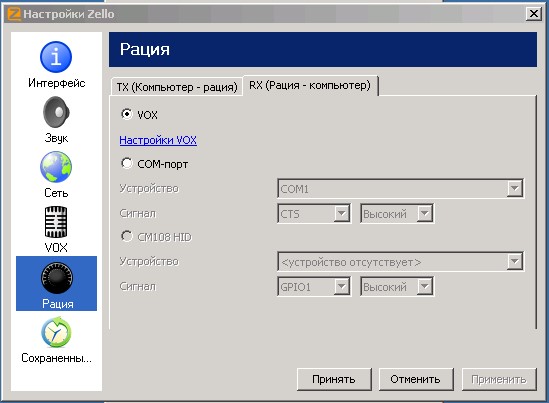The image size is (549, 403).
Task: Select the VOX radio button
Action: (x=126, y=114)
